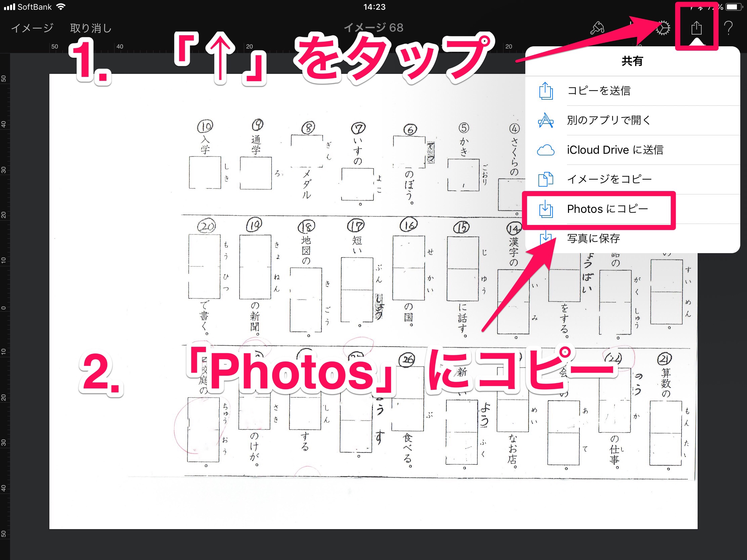
Task: Tap the question mark help icon
Action: (x=729, y=28)
